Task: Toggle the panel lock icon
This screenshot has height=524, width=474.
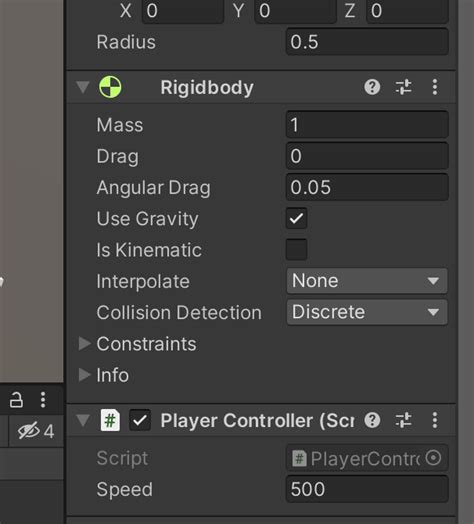Action: 16,400
